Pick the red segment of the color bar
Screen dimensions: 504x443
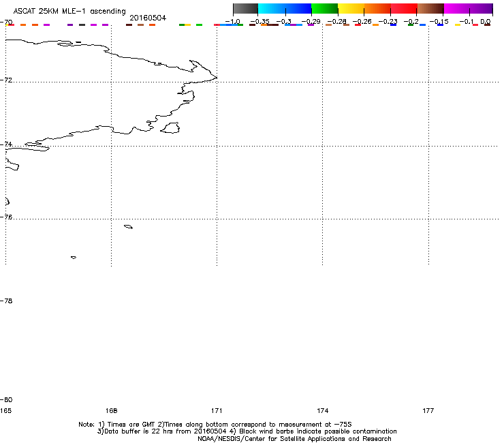pyautogui.click(x=404, y=9)
